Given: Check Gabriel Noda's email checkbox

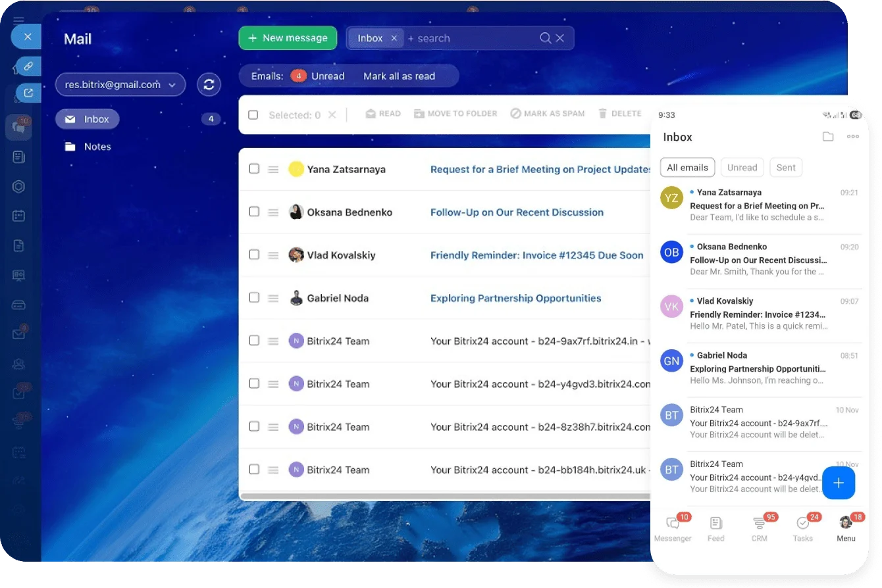Looking at the screenshot, I should (253, 298).
